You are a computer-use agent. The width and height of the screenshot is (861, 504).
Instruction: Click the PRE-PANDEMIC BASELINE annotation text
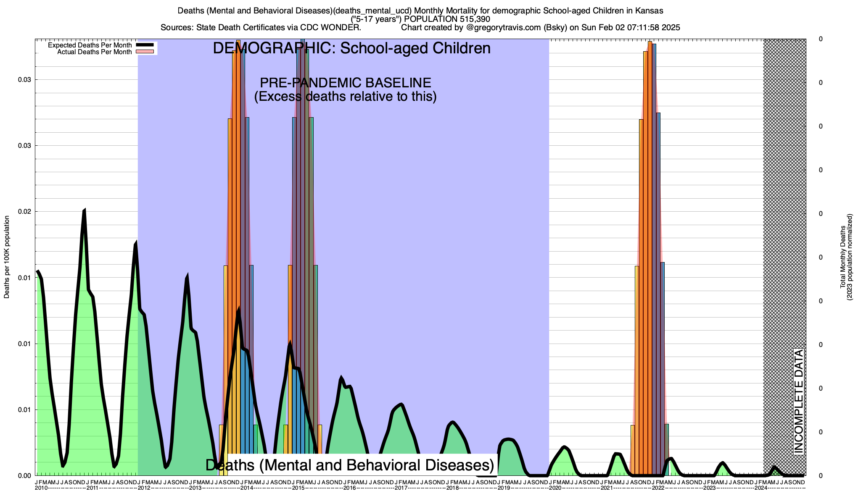(345, 83)
